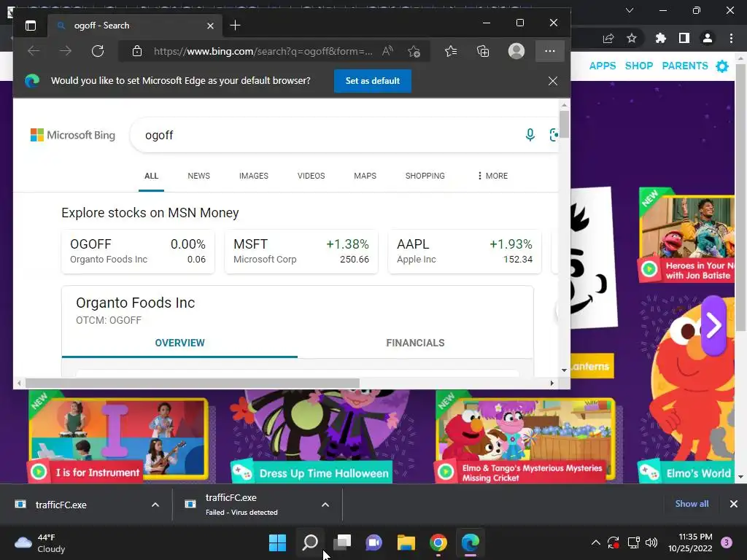Click the purple next arrow carousel button

[x=713, y=325]
